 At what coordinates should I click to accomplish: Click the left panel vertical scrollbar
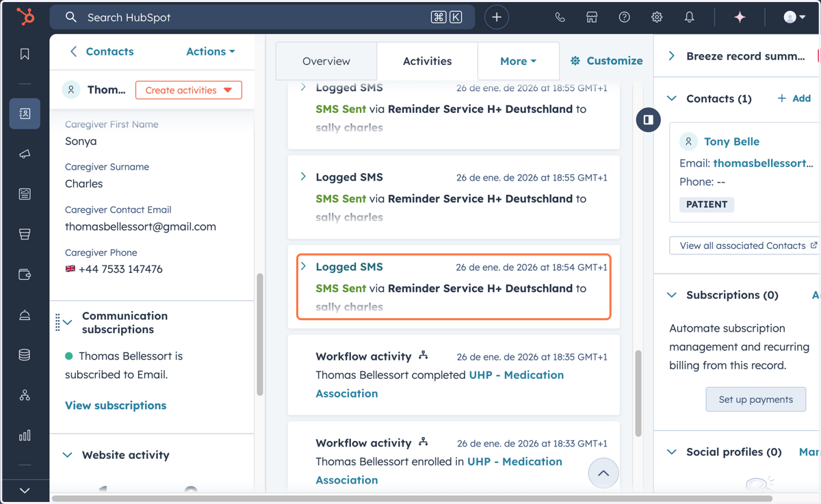(x=260, y=334)
